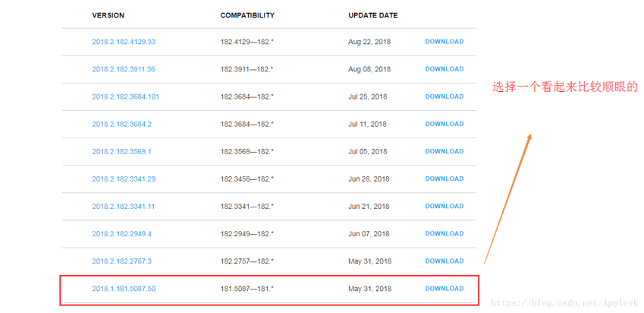Download the Jun 21, 2018 release
644x313 pixels.
(x=445, y=207)
